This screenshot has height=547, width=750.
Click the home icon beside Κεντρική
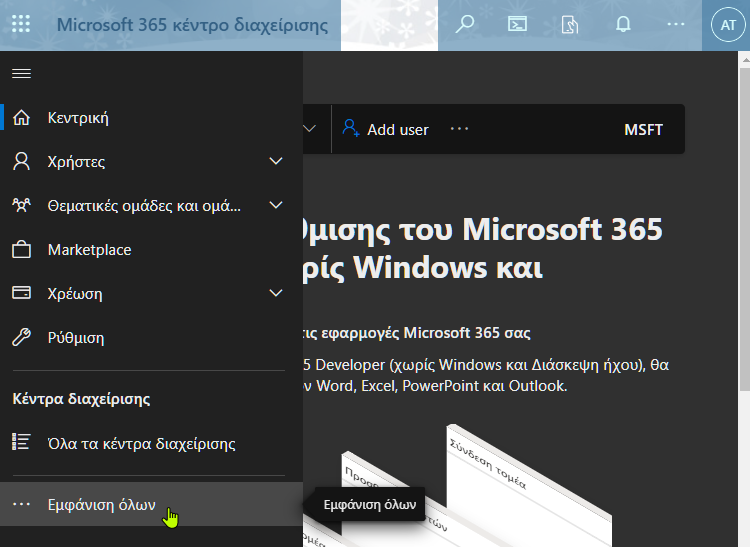[x=22, y=118]
